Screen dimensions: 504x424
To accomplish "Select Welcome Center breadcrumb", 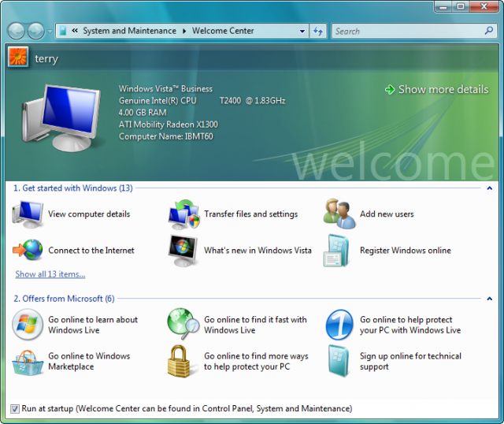I will tap(223, 31).
